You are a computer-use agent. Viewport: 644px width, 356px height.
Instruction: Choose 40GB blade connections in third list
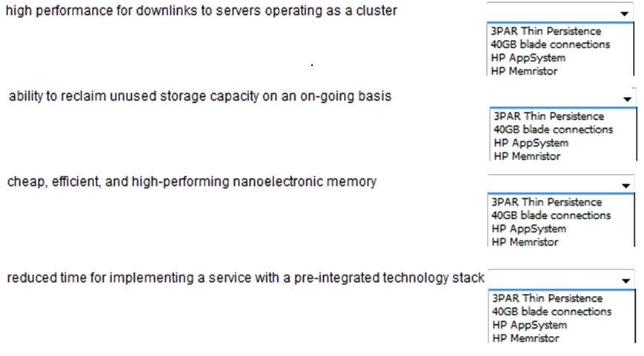[551, 215]
